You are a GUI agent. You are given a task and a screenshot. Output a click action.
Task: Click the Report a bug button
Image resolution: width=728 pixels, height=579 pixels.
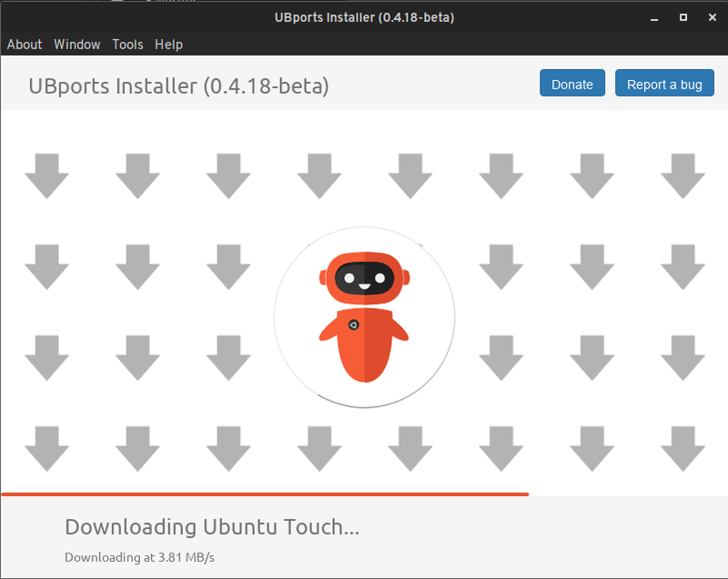tap(664, 84)
